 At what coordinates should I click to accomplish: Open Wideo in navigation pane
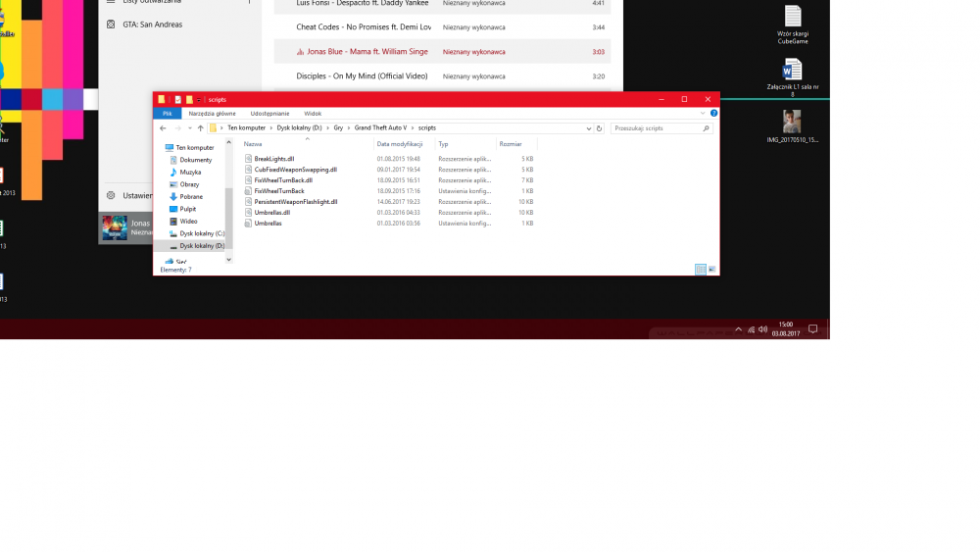(x=183, y=222)
